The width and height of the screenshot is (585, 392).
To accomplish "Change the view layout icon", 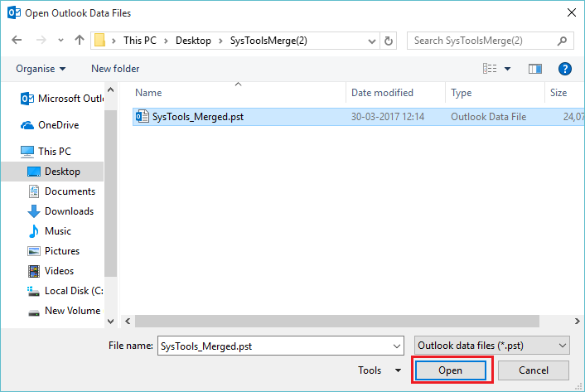I will [x=490, y=69].
